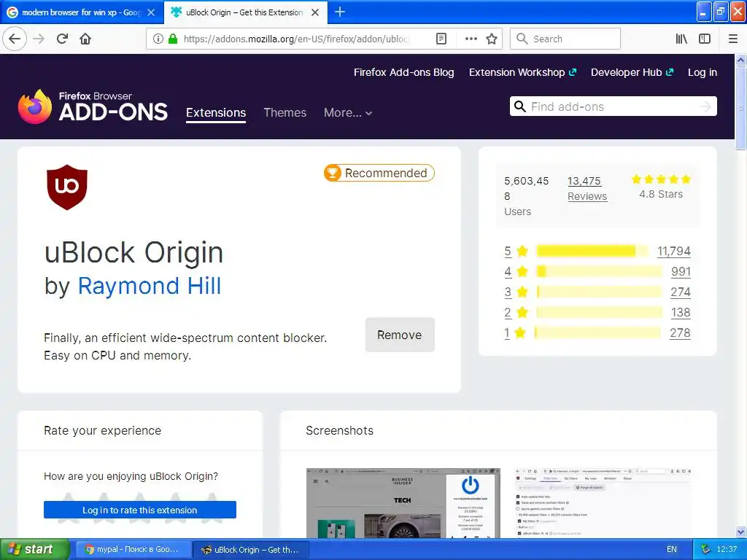The image size is (747, 560).
Task: Open the browser hamburger menu
Action: (733, 39)
